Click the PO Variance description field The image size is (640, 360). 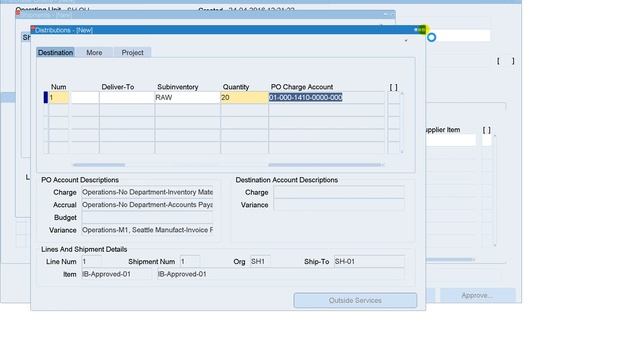click(x=147, y=230)
